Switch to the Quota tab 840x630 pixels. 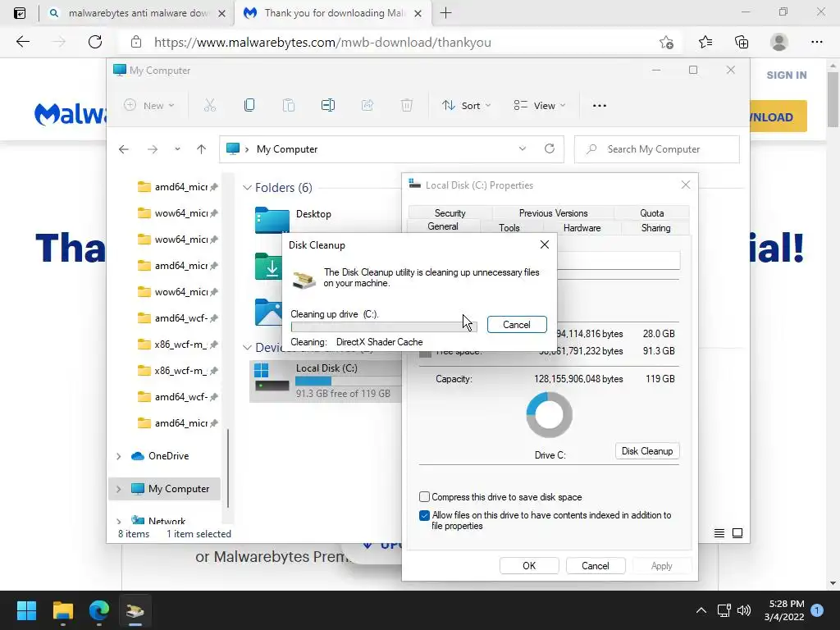651,212
